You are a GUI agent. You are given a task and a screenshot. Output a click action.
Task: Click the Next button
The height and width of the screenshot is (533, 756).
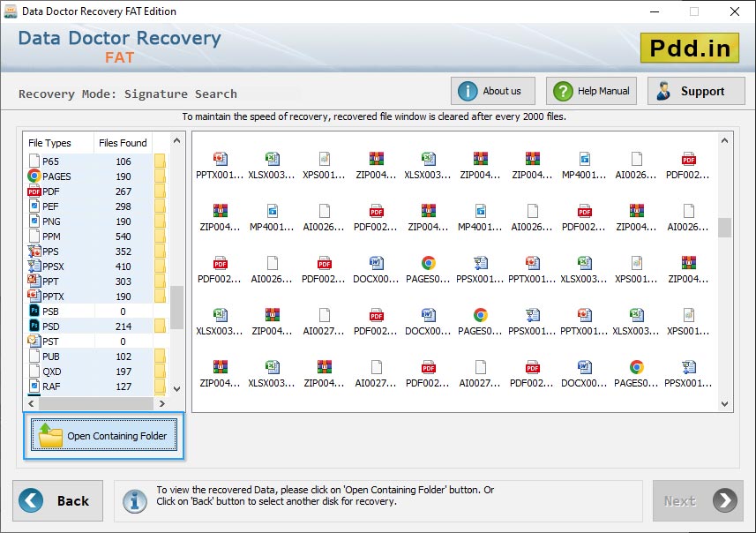(x=698, y=500)
